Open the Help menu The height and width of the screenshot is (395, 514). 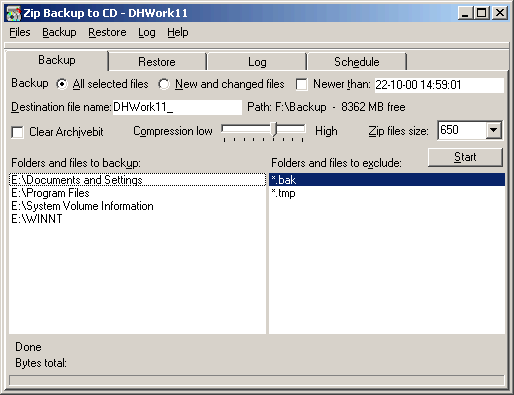tap(178, 32)
